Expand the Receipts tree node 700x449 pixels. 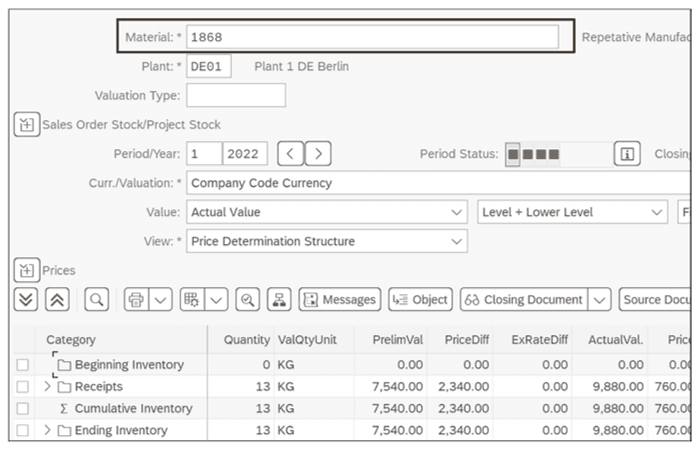(x=47, y=386)
